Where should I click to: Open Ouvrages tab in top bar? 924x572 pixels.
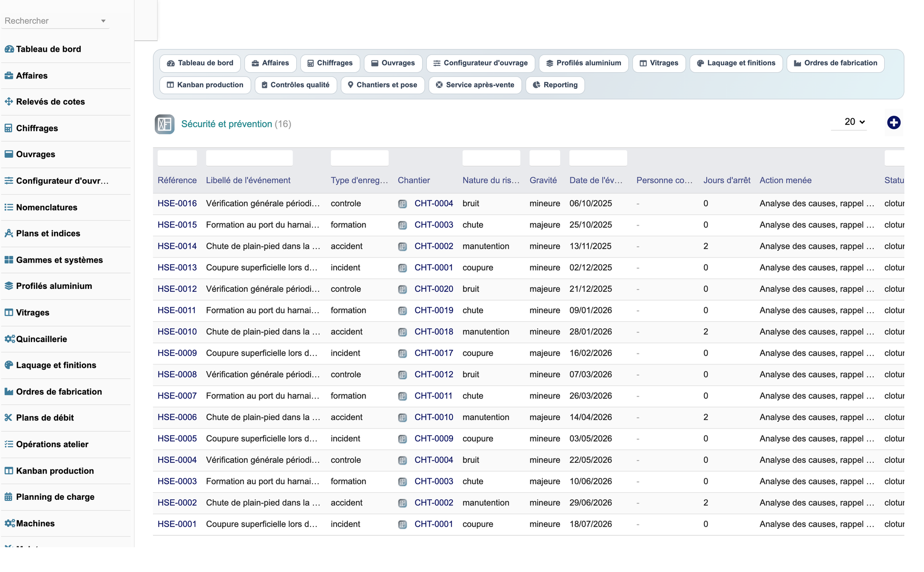click(x=393, y=63)
